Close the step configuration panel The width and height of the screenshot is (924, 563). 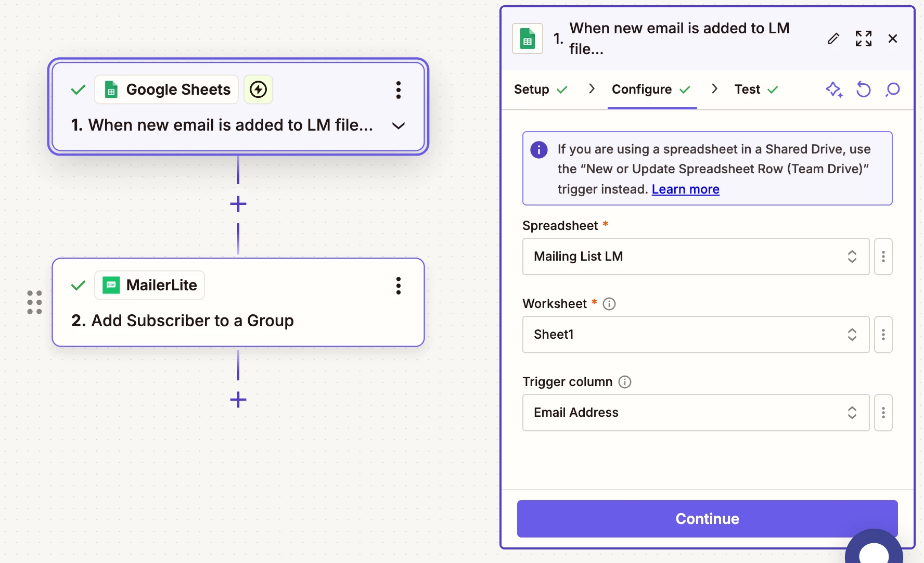tap(893, 39)
